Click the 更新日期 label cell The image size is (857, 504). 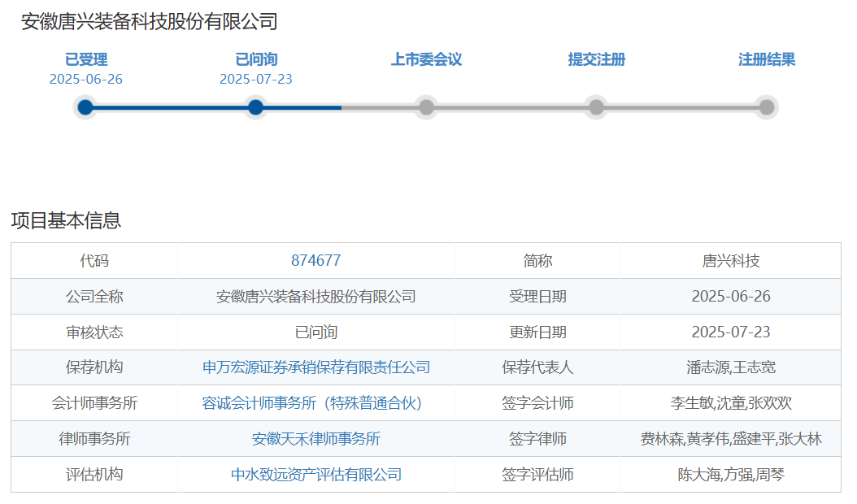(537, 332)
